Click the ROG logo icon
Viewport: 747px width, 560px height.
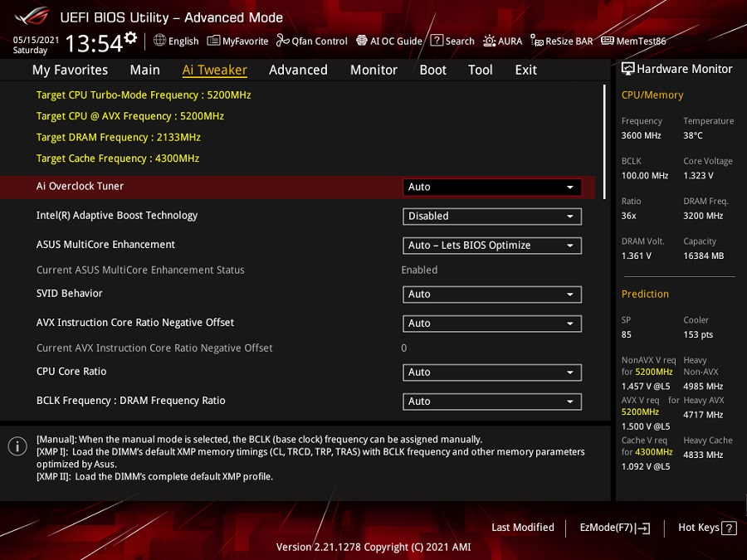[32, 17]
